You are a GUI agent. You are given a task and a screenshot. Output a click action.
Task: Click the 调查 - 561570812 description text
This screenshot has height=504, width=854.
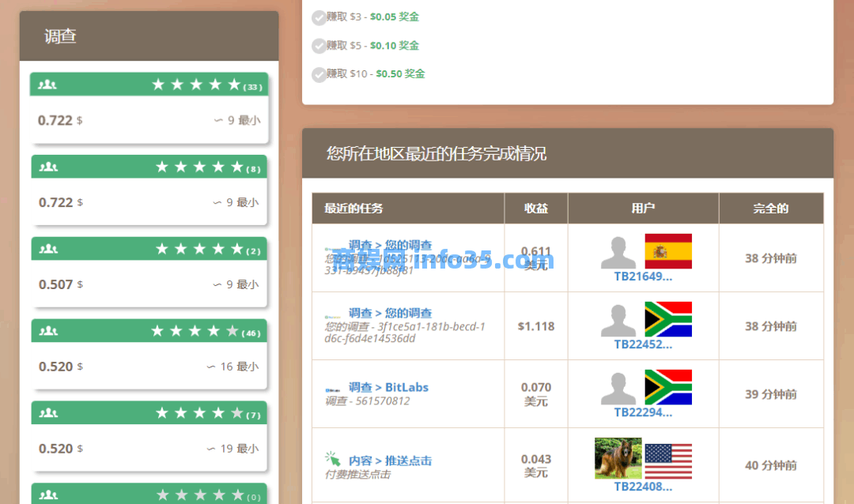point(367,401)
